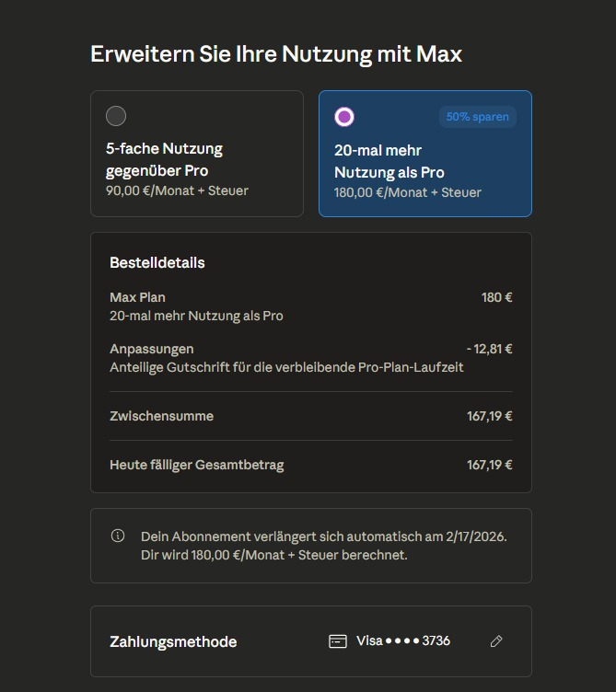This screenshot has width=616, height=692.
Task: Click the Heute fälliger Gesamtbetrag label
Action: click(x=196, y=465)
